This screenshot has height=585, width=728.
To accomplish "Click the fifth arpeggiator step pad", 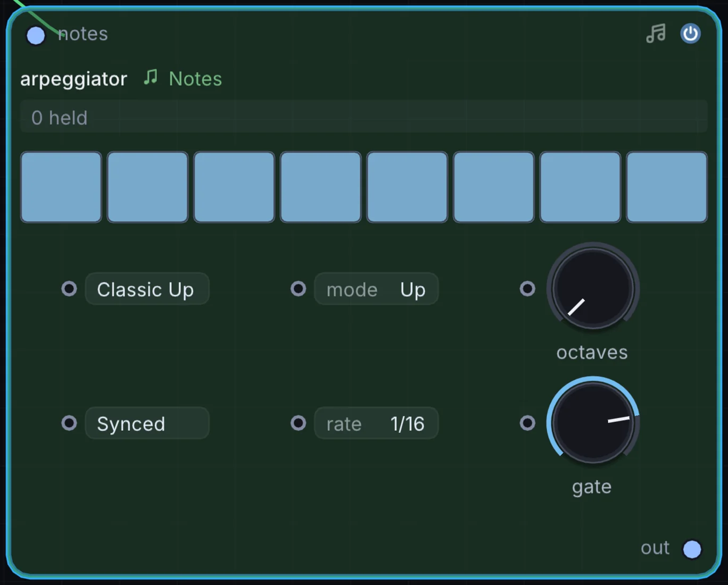I will pos(407,187).
